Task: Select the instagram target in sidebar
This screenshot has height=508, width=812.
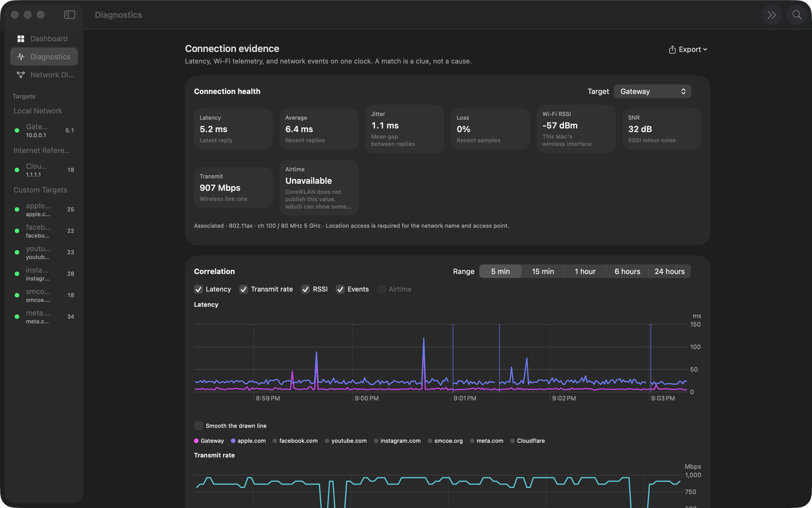Action: [44, 274]
